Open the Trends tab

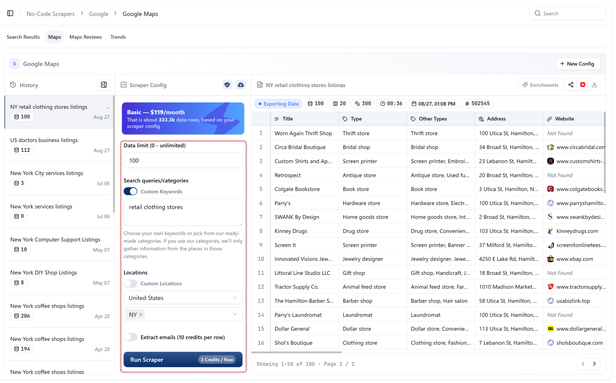(x=118, y=37)
